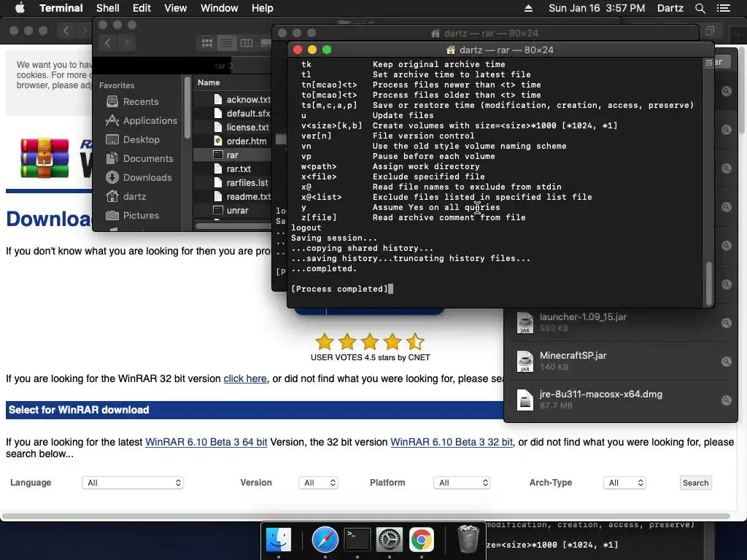Click the WinRAR books logo
This screenshot has width=747, height=560.
[x=44, y=158]
